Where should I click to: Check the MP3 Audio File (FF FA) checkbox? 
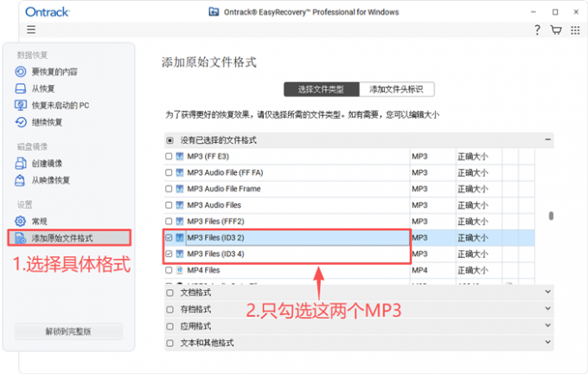pyautogui.click(x=169, y=172)
